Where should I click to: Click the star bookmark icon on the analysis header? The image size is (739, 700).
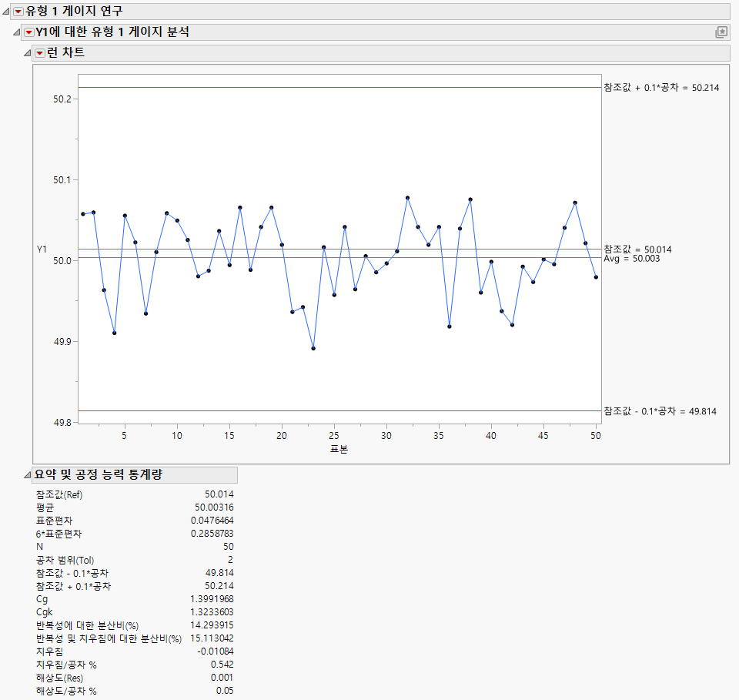click(722, 32)
